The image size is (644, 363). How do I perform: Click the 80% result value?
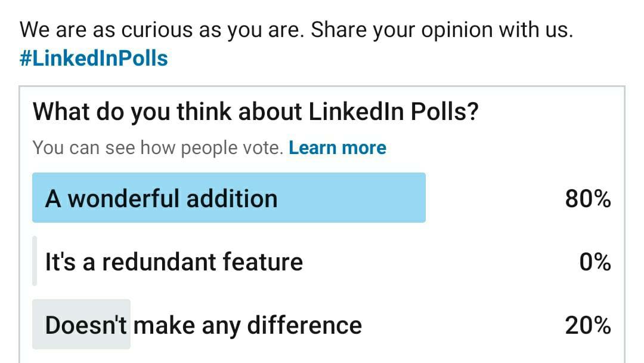click(x=589, y=198)
